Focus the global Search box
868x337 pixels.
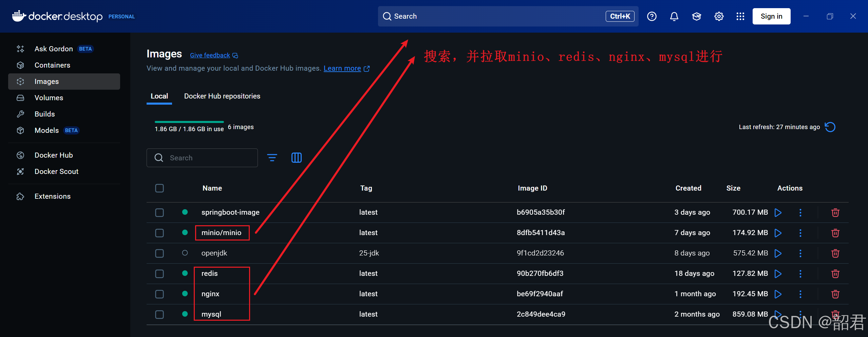click(508, 16)
